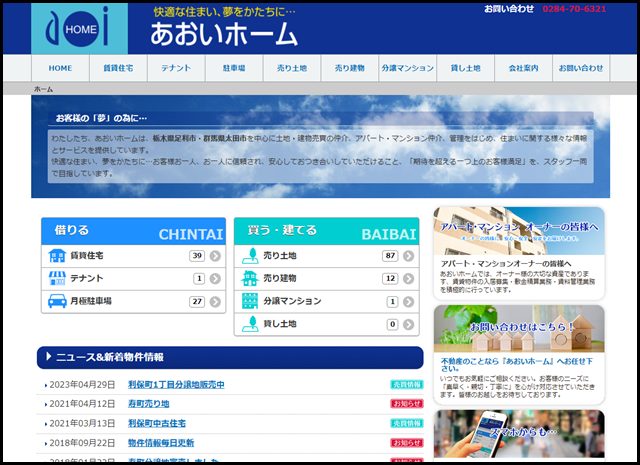This screenshot has width=640, height=465.
Task: Open the テナント navigation tab
Action: (176, 68)
